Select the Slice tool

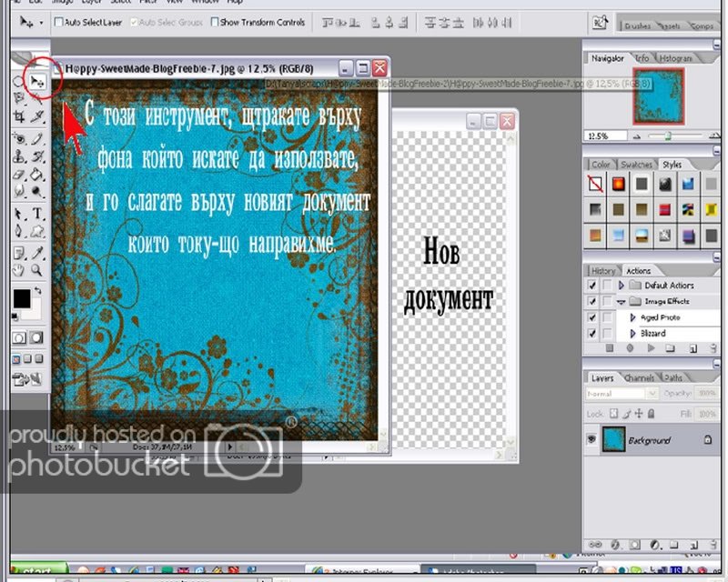(x=37, y=116)
